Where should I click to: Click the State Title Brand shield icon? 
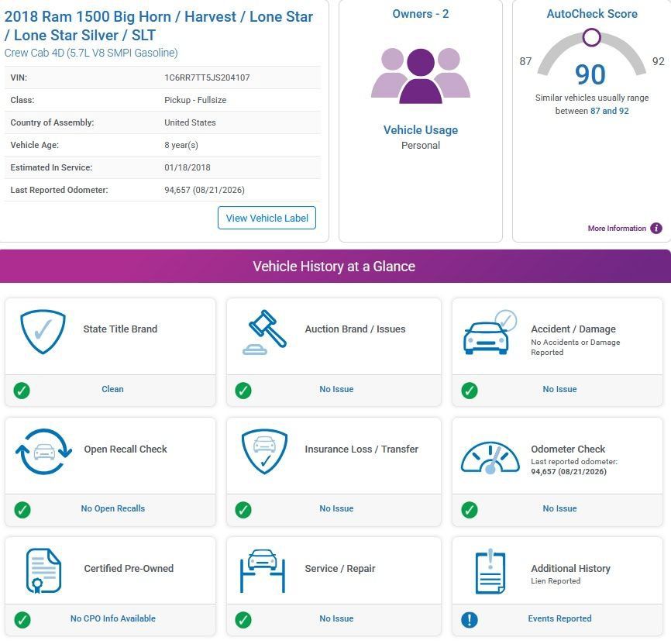[43, 332]
